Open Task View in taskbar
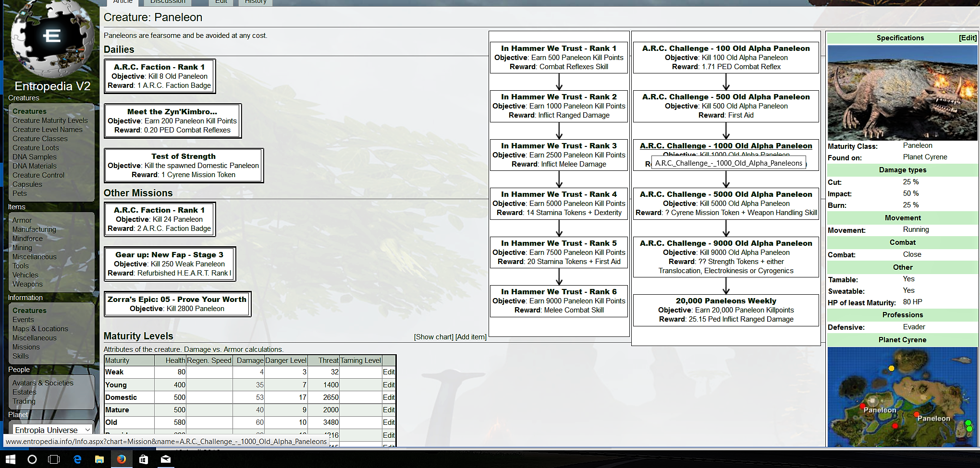The height and width of the screenshot is (468, 980). (54, 459)
